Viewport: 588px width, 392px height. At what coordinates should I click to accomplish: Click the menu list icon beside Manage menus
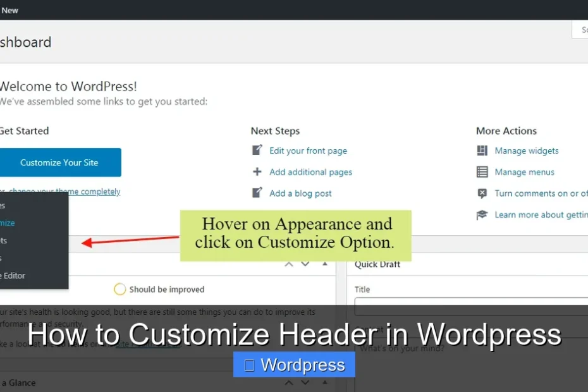pos(482,172)
